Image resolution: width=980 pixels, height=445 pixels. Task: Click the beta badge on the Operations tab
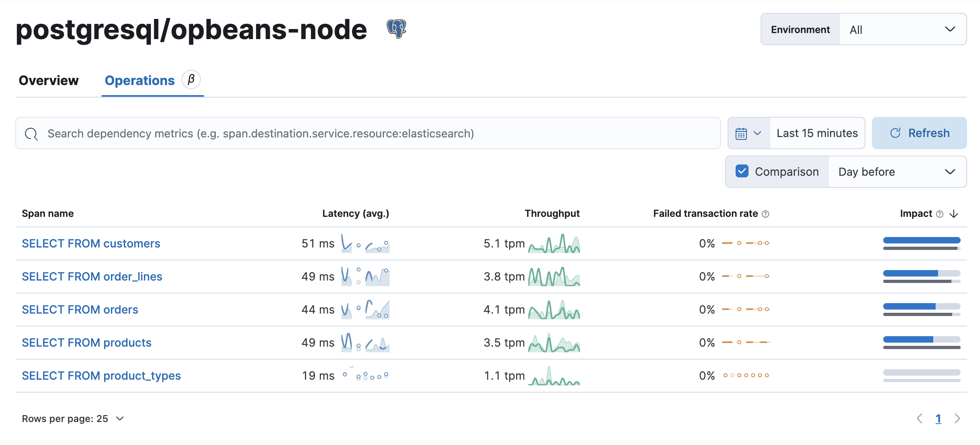point(191,79)
